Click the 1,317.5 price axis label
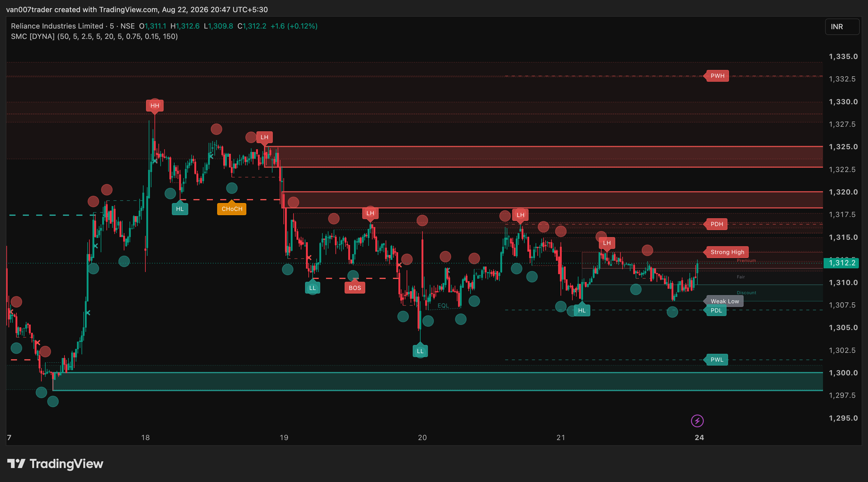The image size is (868, 482). 842,215
